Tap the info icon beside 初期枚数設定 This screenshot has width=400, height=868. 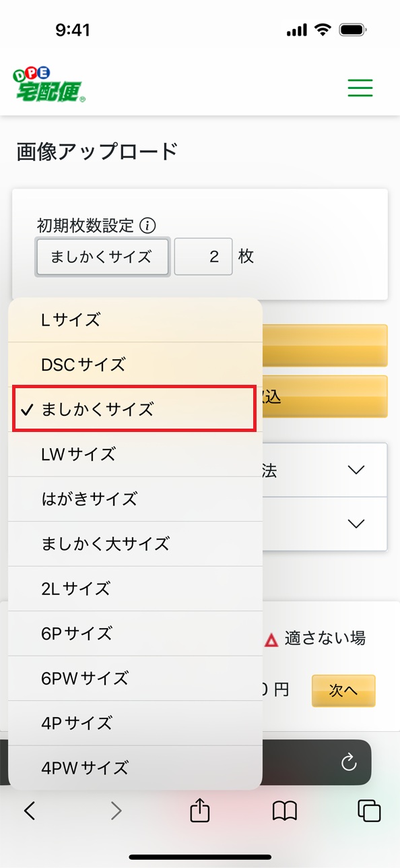pos(148,225)
